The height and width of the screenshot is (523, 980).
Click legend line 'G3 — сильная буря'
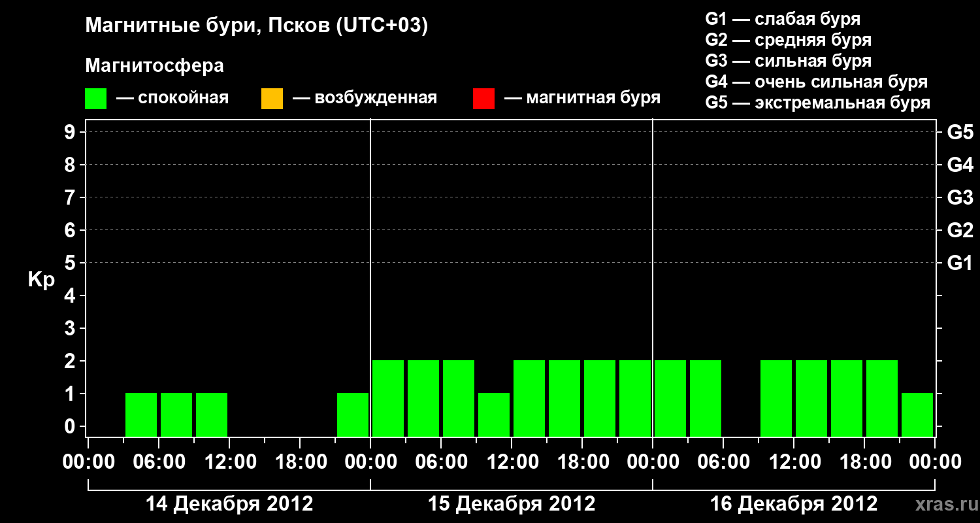click(788, 61)
